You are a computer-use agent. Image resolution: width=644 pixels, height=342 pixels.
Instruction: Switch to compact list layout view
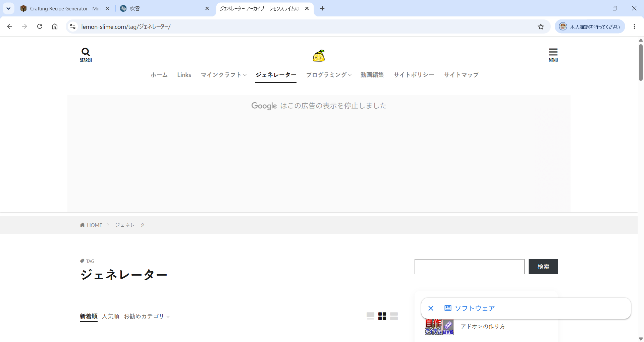tap(394, 316)
